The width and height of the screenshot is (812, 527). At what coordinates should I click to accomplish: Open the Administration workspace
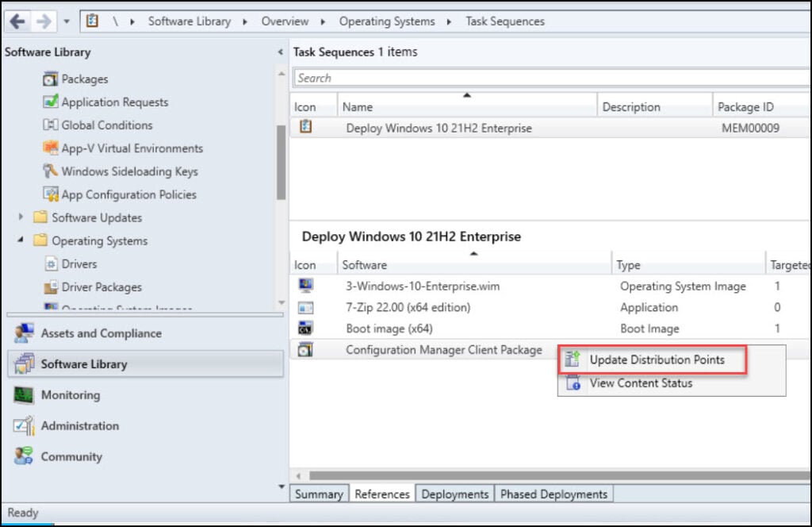(x=146, y=426)
